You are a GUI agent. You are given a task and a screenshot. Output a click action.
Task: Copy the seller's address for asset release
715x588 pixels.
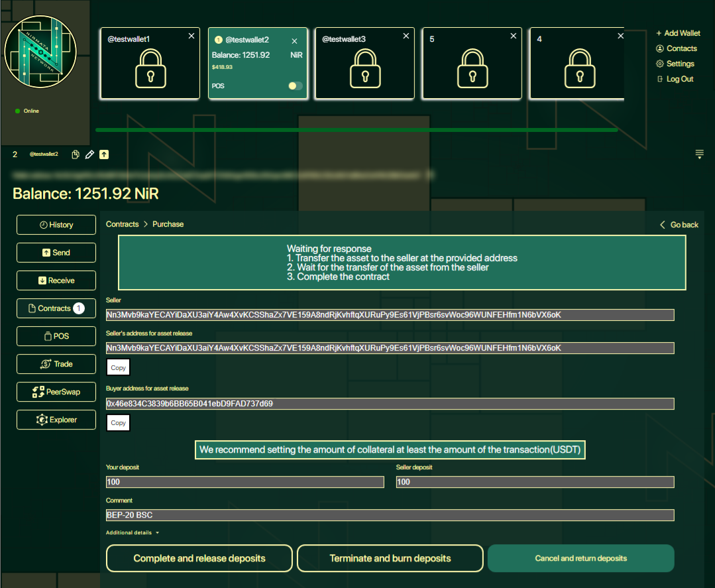tap(119, 367)
